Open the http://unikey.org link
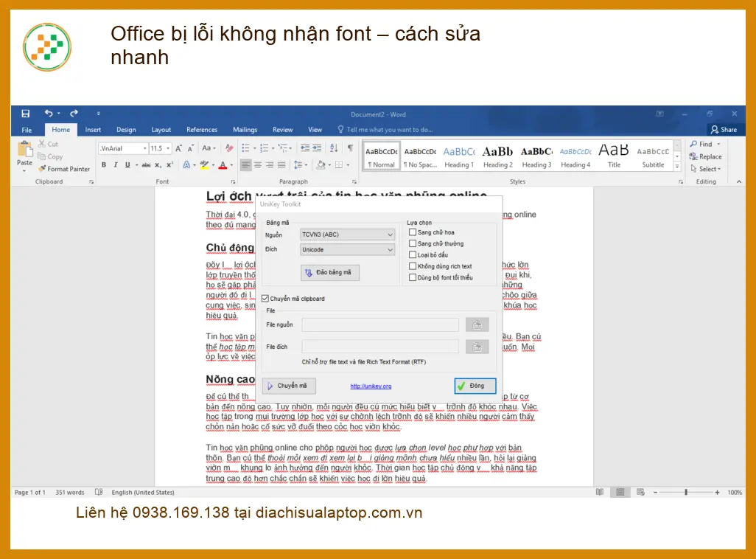756x559 pixels. [371, 386]
